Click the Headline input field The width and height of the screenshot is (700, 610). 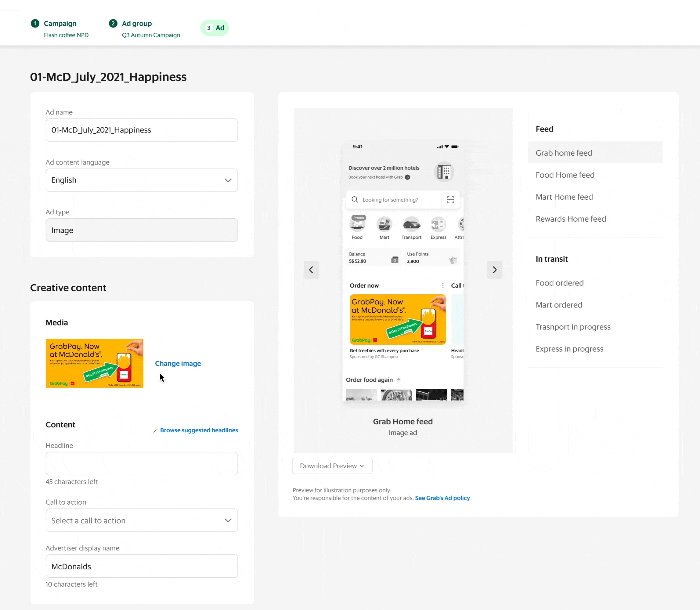coord(141,463)
